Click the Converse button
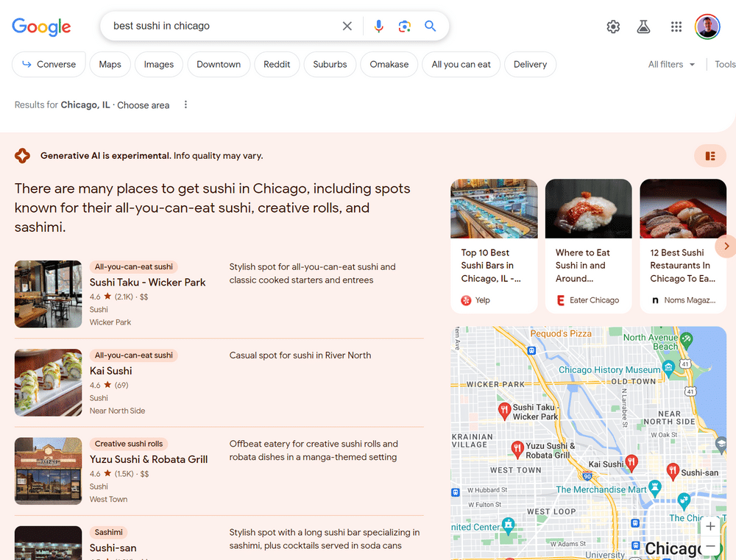This screenshot has width=736, height=560. click(49, 65)
